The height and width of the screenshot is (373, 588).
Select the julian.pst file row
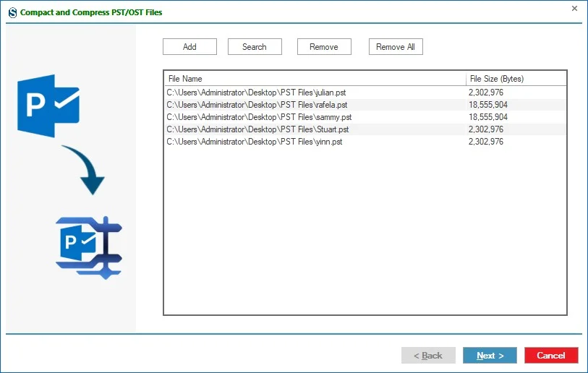[365, 93]
